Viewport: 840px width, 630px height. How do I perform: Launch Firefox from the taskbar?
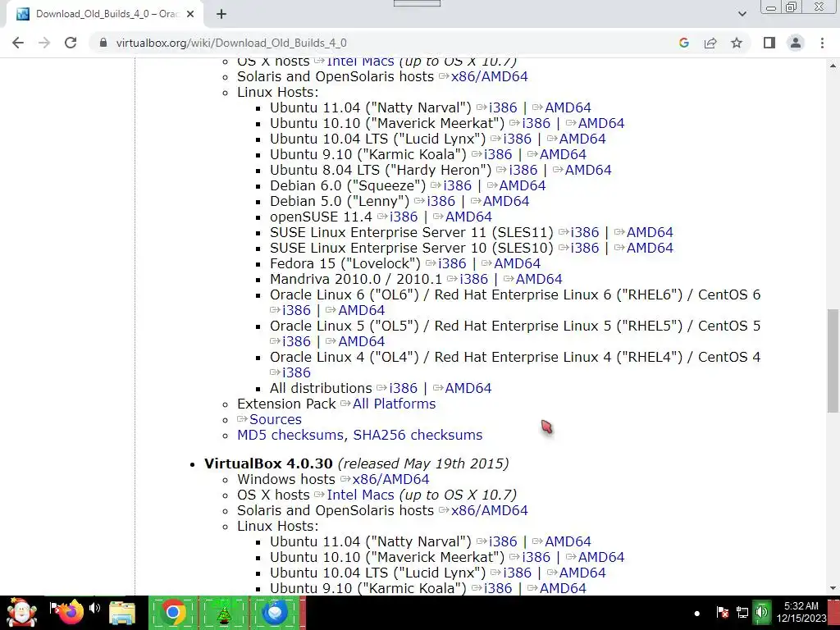(71, 611)
